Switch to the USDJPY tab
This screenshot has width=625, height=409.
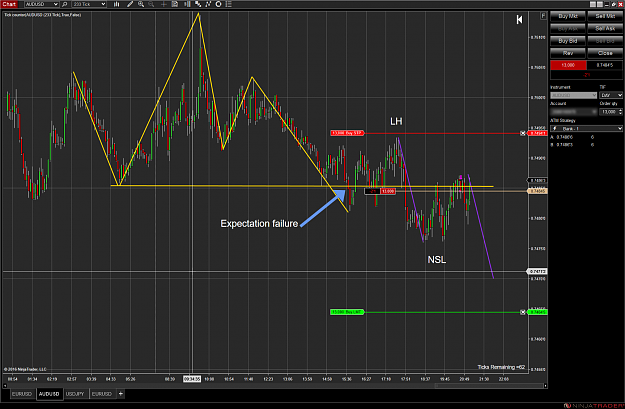coord(75,394)
